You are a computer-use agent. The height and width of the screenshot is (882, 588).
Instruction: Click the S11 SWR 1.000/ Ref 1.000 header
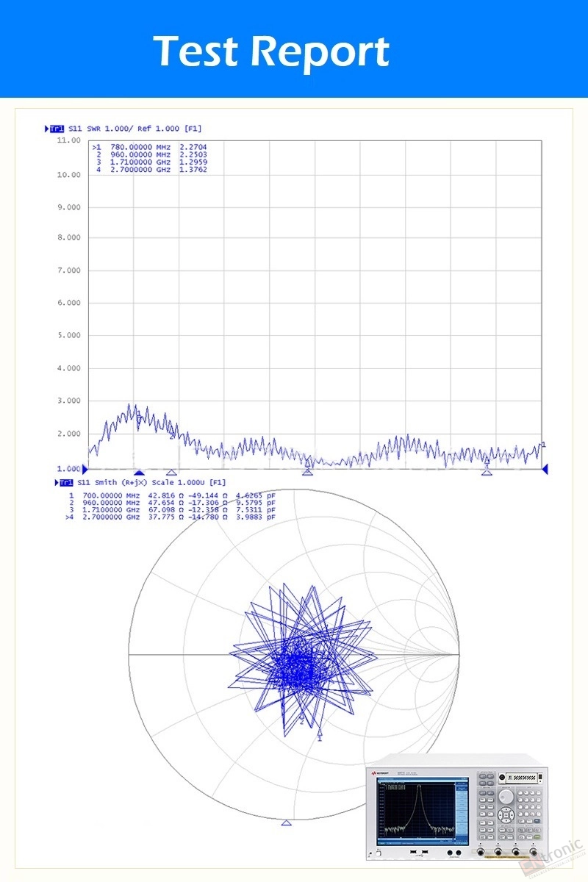point(135,129)
